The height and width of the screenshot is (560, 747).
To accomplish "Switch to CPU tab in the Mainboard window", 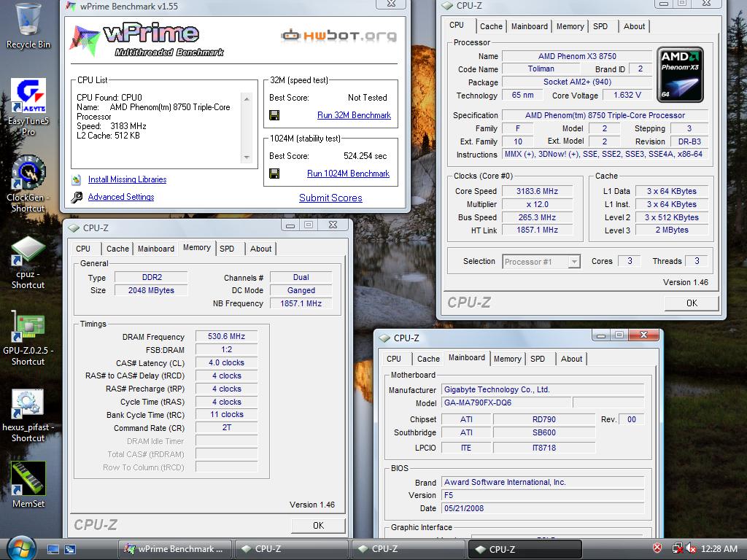I will coord(393,359).
